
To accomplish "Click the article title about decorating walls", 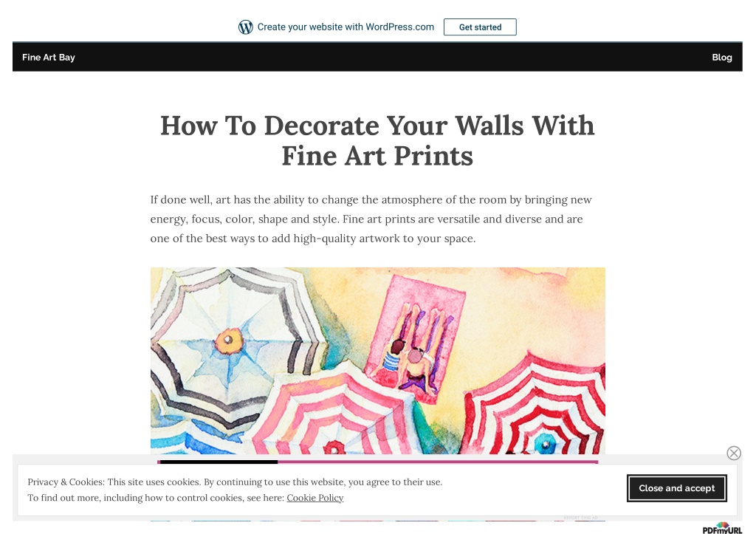I will 377,140.
